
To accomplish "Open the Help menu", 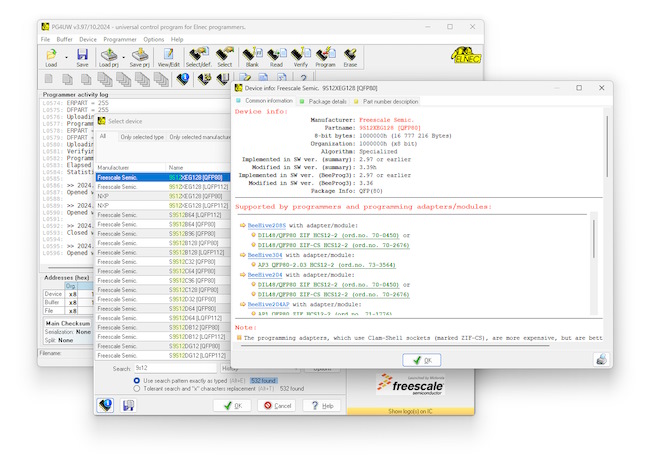I will pos(177,39).
